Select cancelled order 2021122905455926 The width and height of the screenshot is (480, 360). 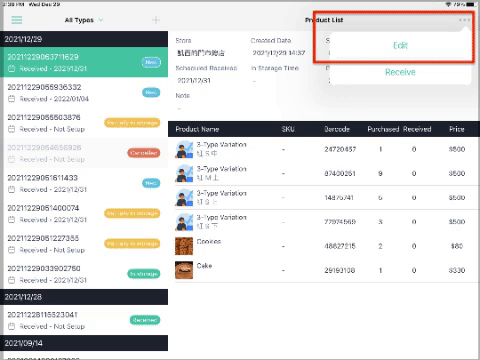[84, 153]
